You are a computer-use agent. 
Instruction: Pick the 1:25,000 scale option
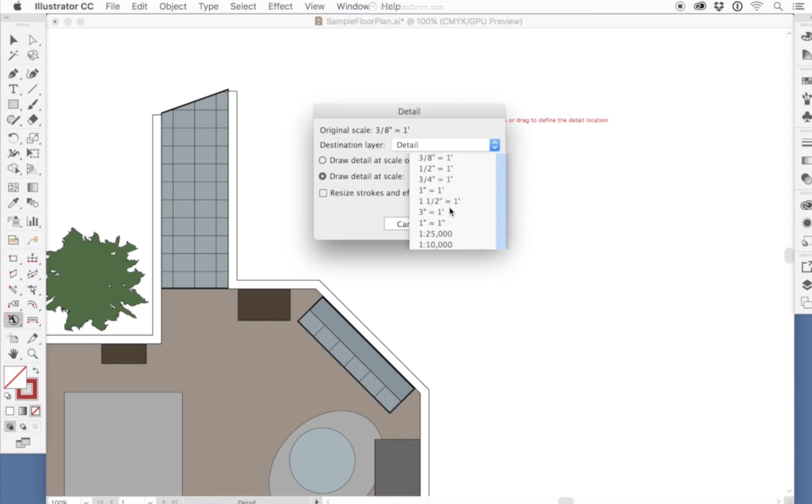click(x=435, y=234)
